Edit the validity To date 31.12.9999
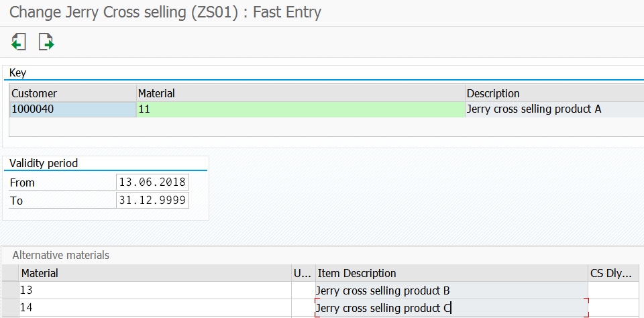This screenshot has width=644, height=318. pyautogui.click(x=152, y=201)
